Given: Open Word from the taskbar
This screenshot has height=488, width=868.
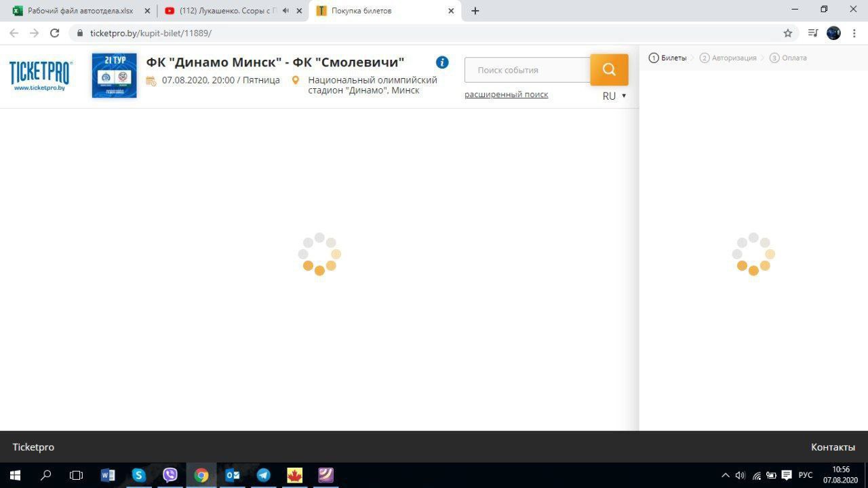Looking at the screenshot, I should pyautogui.click(x=108, y=475).
